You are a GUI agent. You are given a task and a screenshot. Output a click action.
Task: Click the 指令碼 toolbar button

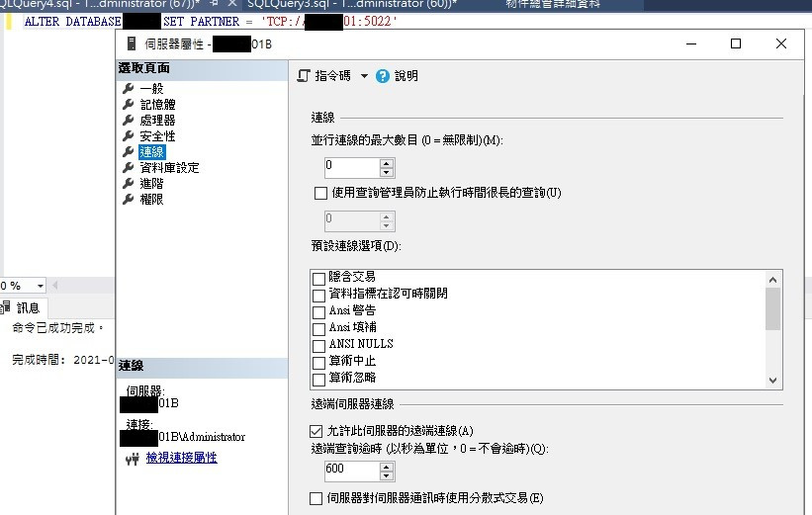tap(324, 76)
